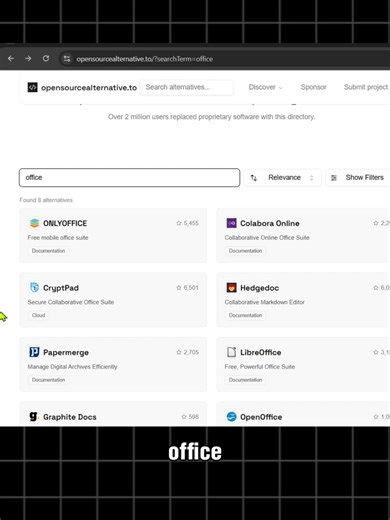Viewport: 390px width, 520px height.
Task: Open the Relevance sort dropdown
Action: (282, 177)
